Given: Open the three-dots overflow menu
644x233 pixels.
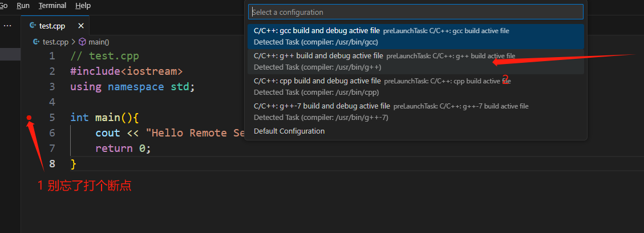Looking at the screenshot, I should pos(7,26).
